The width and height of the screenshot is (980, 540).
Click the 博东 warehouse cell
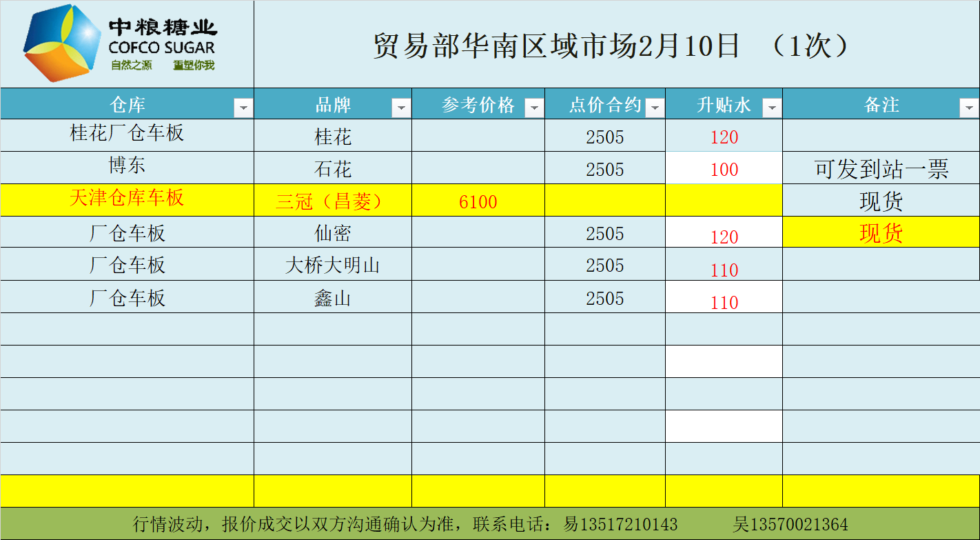click(127, 166)
